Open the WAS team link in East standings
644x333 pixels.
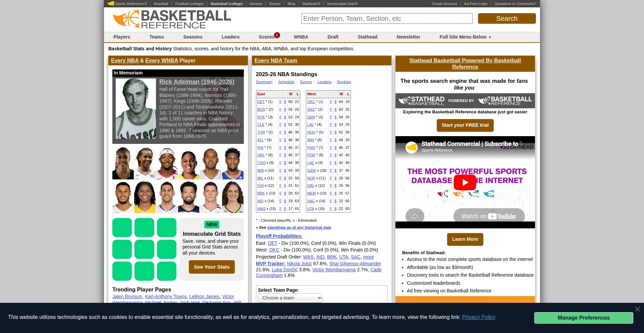[261, 209]
